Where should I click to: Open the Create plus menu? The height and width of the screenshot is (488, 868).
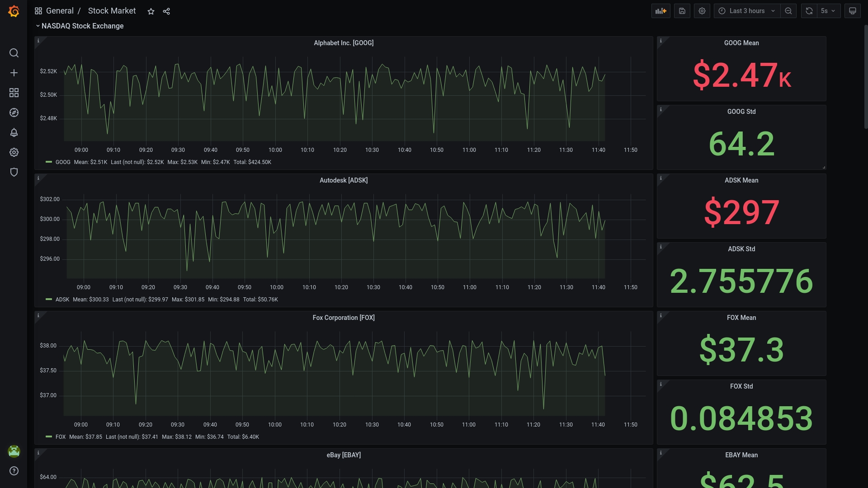(x=14, y=73)
